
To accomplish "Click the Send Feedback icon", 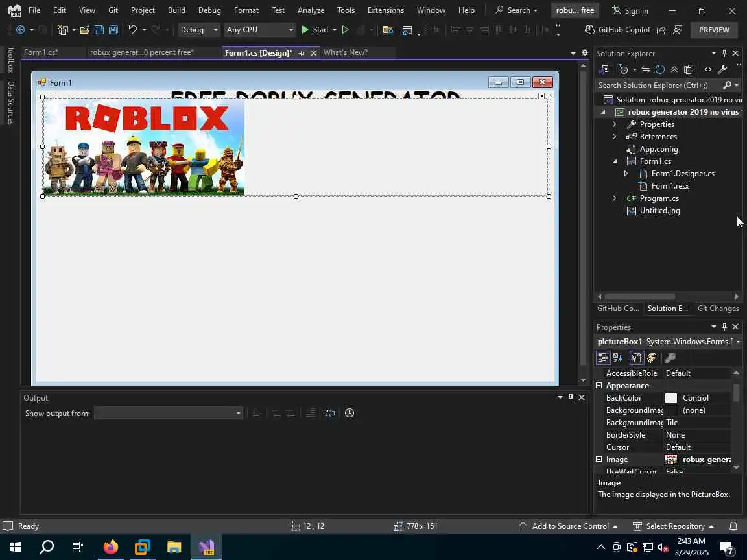I will click(678, 30).
